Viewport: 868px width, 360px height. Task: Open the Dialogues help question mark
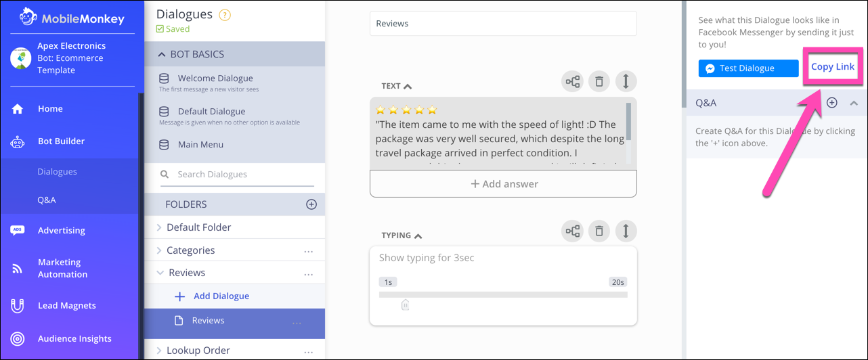pyautogui.click(x=225, y=15)
